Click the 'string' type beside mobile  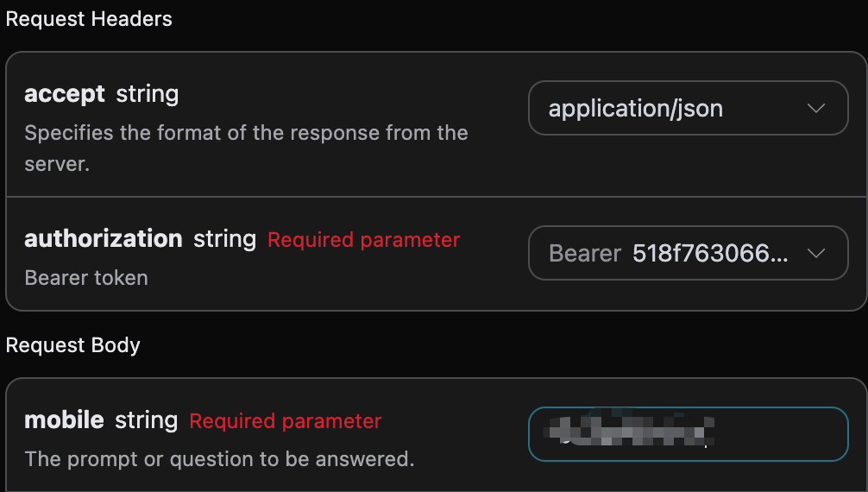point(146,420)
